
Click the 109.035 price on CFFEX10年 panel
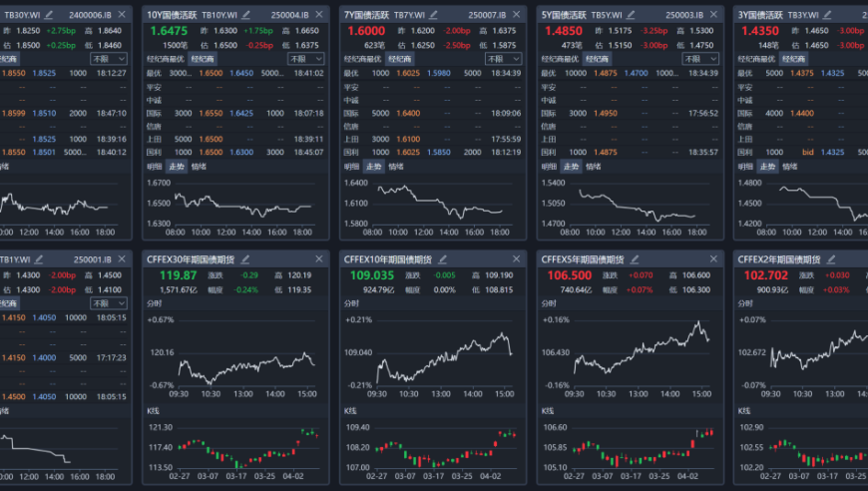click(x=371, y=275)
